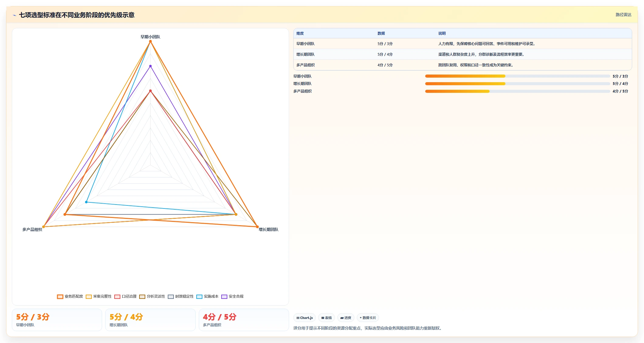Toggle the 时效稳定性 legend series

(x=181, y=296)
